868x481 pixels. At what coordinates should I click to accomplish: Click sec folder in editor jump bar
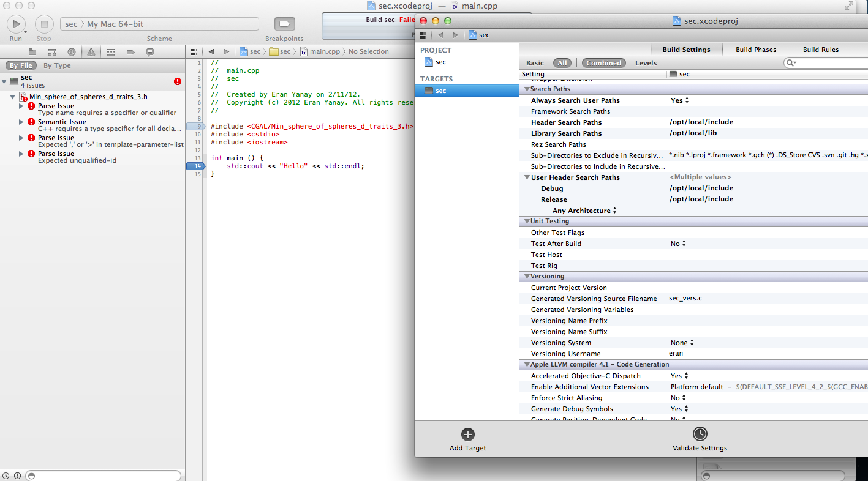pos(280,52)
